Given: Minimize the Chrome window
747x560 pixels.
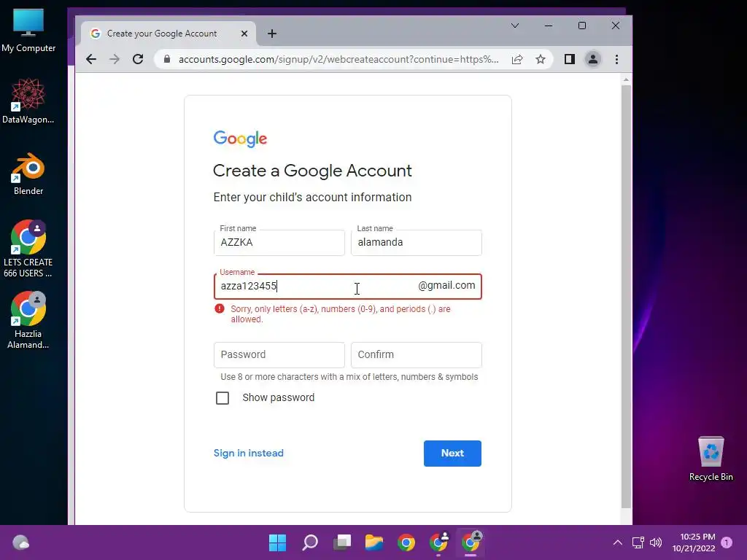Looking at the screenshot, I should point(549,26).
